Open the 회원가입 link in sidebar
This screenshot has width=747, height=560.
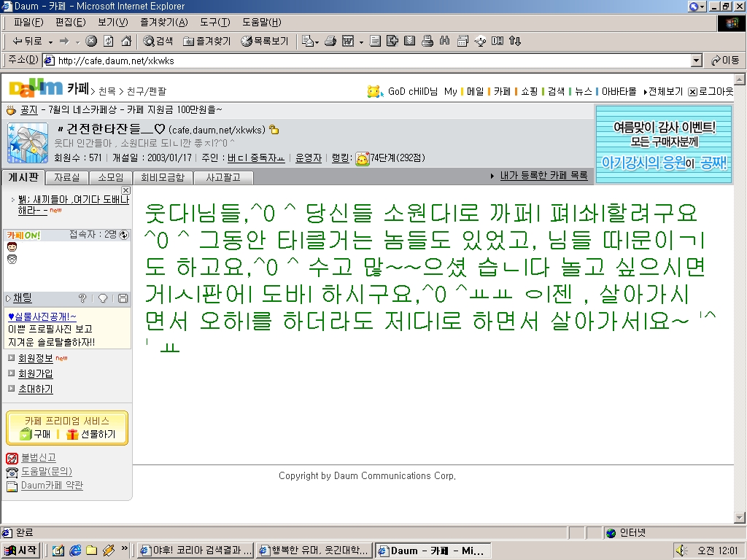coord(35,373)
